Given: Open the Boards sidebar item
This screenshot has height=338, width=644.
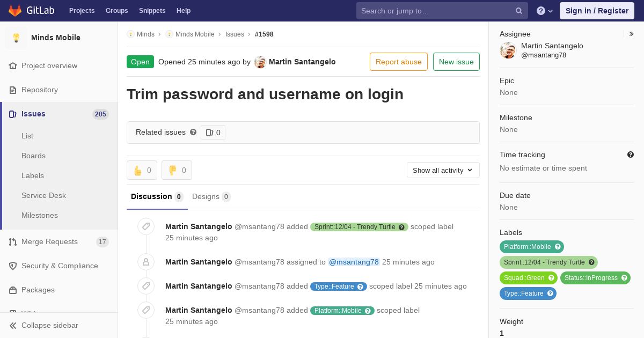Looking at the screenshot, I should coord(33,156).
